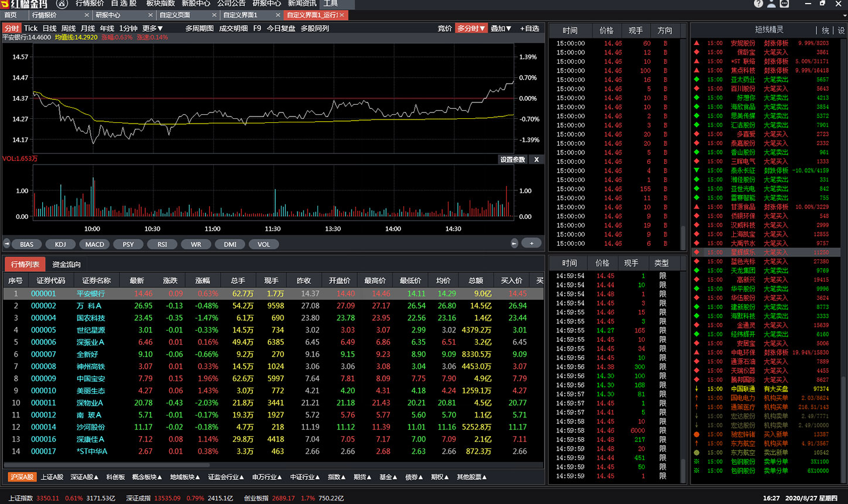Expand the 叠加 overlay dropdown

pyautogui.click(x=501, y=28)
